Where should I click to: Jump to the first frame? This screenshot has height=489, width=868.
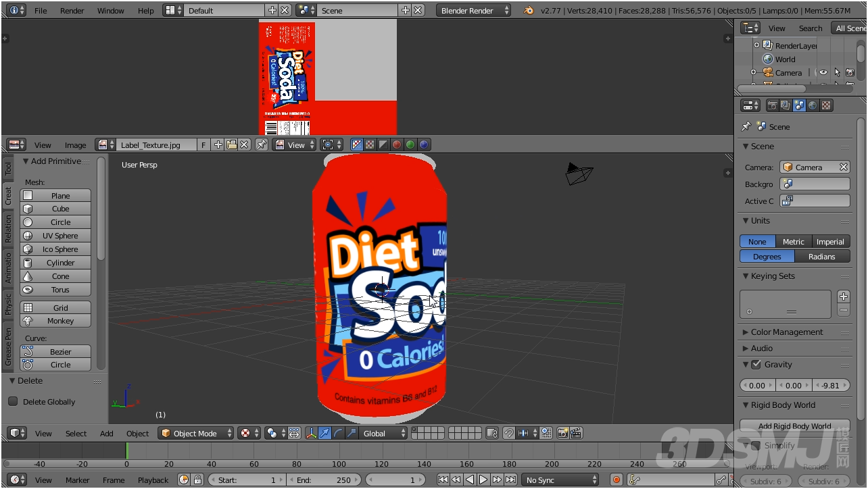coord(443,480)
